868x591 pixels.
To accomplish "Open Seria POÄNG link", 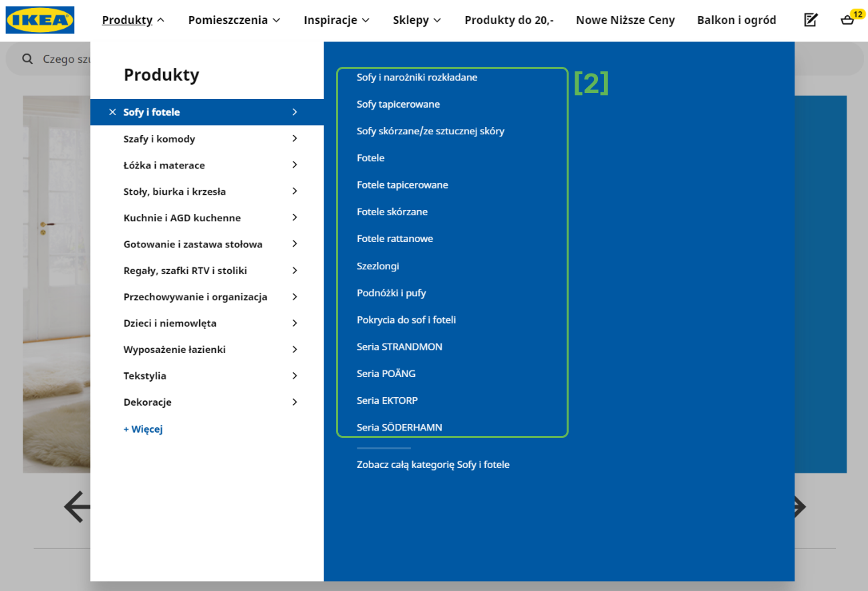I will (386, 374).
